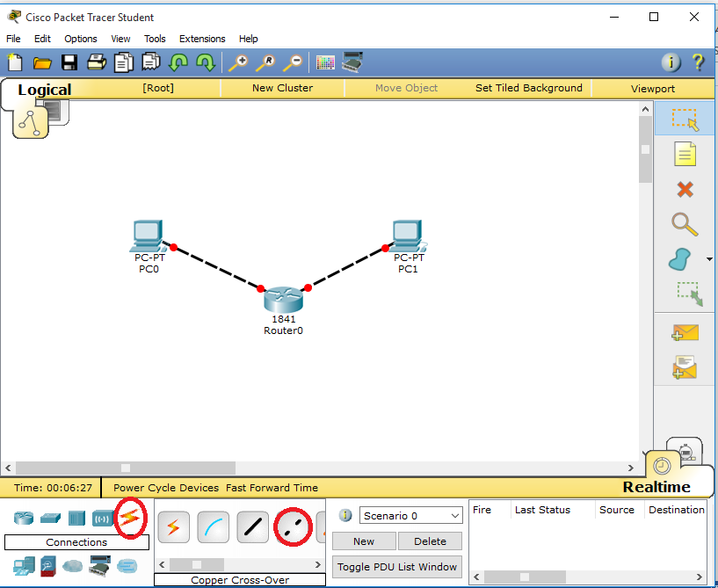This screenshot has width=718, height=588.
Task: Pick the Copper Cross-Over dashed cable
Action: (x=293, y=527)
